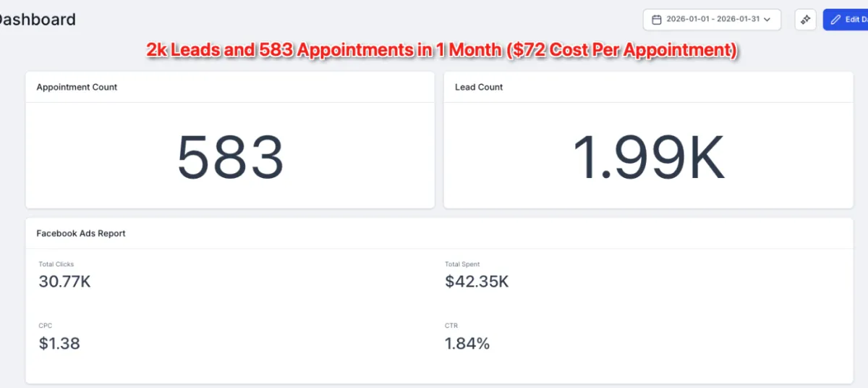Screen dimensions: 868x388
Task: Click the red headline about 583 Appointments
Action: (x=442, y=50)
